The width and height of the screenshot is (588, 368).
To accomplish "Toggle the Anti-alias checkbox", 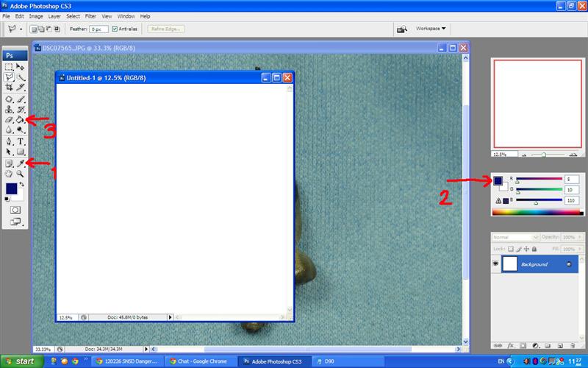I will [x=115, y=29].
